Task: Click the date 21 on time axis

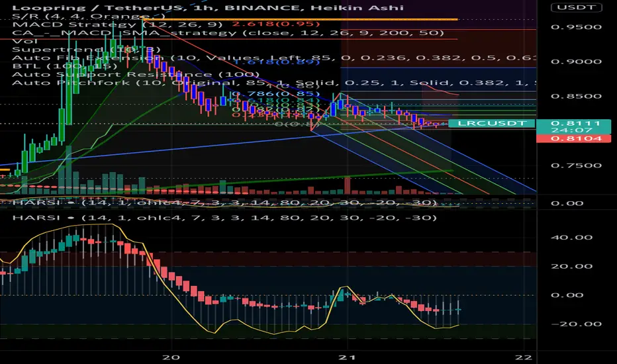Action: click(x=347, y=357)
